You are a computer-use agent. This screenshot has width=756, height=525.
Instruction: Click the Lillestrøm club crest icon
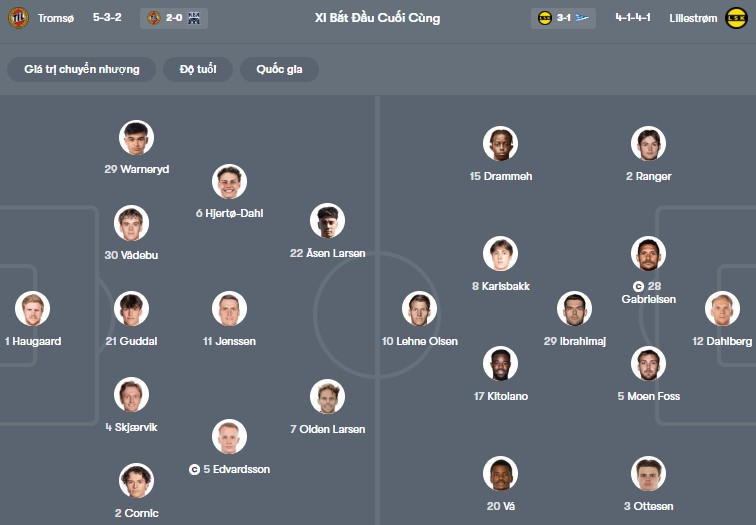pos(736,18)
